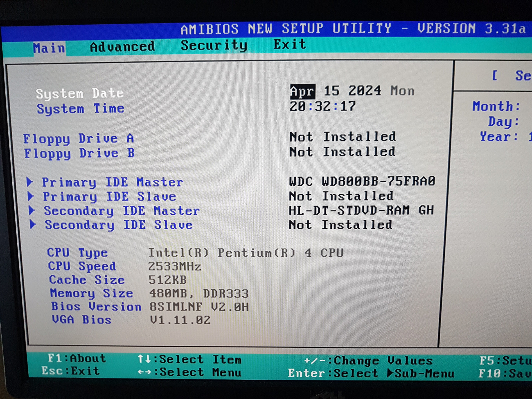The height and width of the screenshot is (399, 532).
Task: Click Enter:Select Sub-Menu hint
Action: tap(371, 373)
